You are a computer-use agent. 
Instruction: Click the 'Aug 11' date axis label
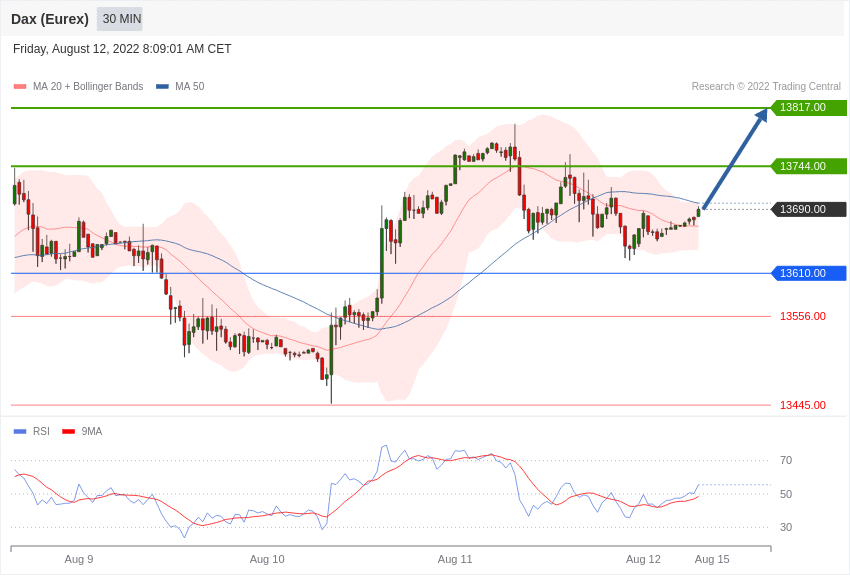[455, 559]
